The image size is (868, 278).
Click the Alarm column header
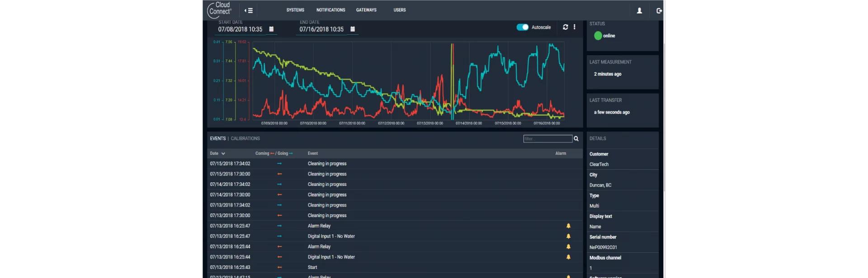(x=561, y=153)
